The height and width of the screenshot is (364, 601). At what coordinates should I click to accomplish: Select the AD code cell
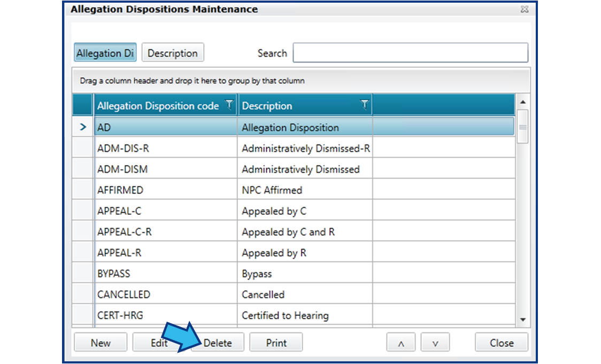point(166,127)
